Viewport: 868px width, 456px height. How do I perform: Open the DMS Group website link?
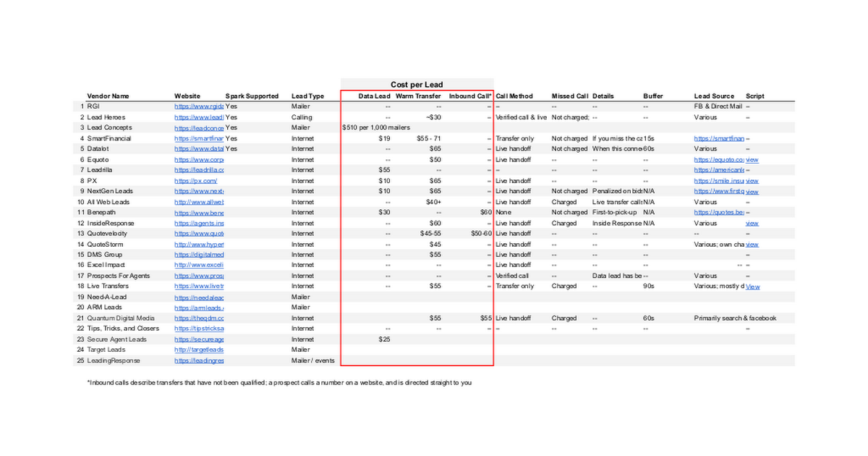[x=199, y=255]
